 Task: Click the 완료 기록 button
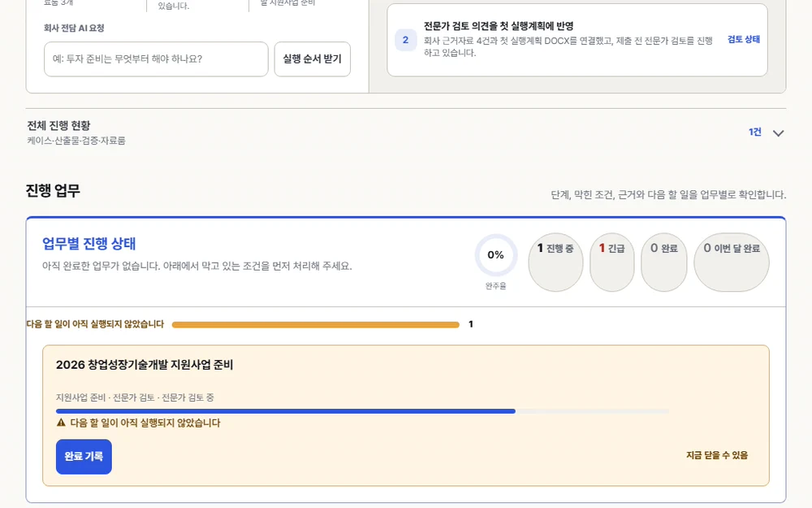[x=84, y=457]
